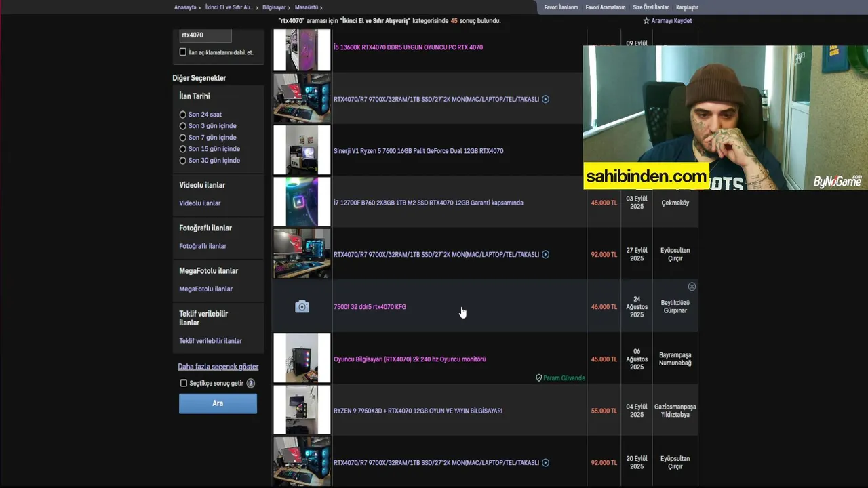Click the 'Diğer Seçenekler' heading
The height and width of the screenshot is (488, 868).
click(x=199, y=78)
